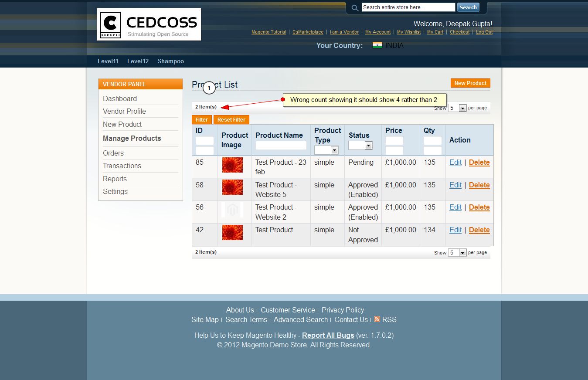Open Magento Tutorial link
The image size is (588, 380).
(x=269, y=32)
